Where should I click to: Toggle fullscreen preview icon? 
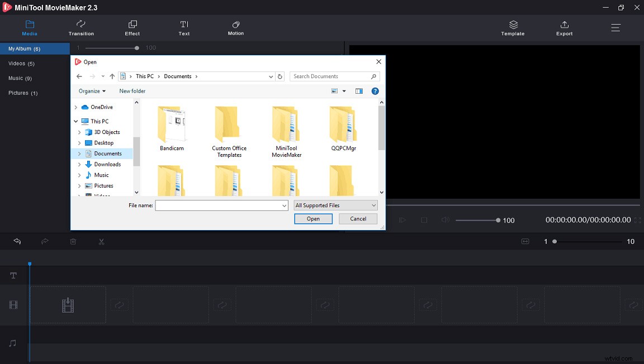(x=638, y=220)
